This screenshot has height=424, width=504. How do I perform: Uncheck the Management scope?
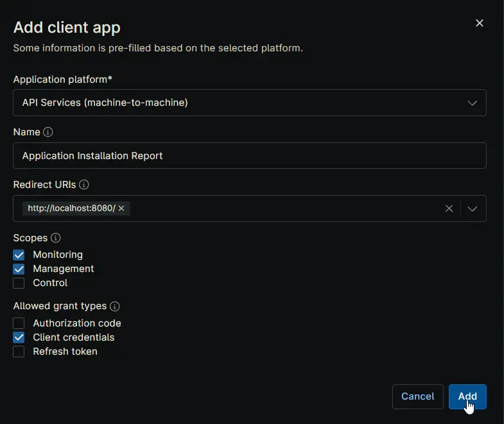[x=19, y=269]
